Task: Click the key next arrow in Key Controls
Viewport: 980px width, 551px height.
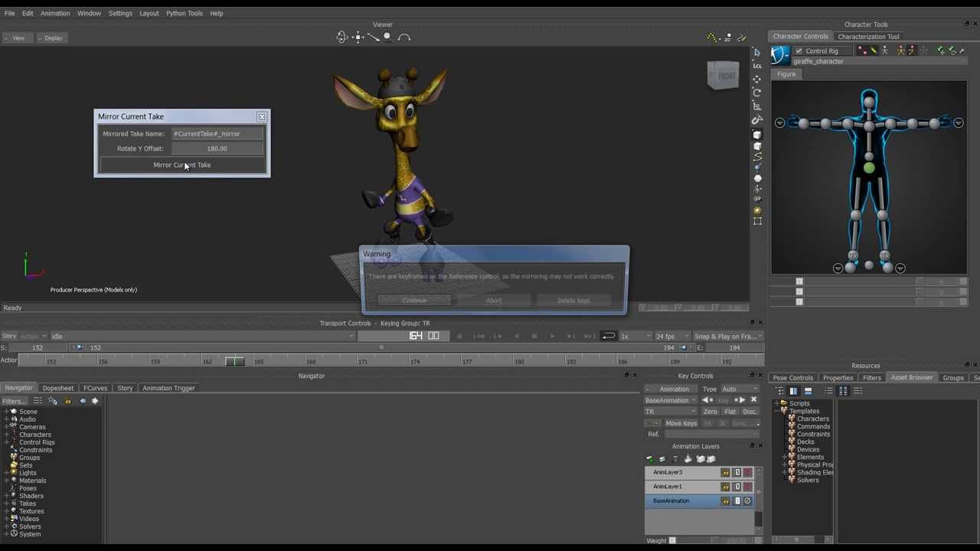Action: tap(740, 400)
